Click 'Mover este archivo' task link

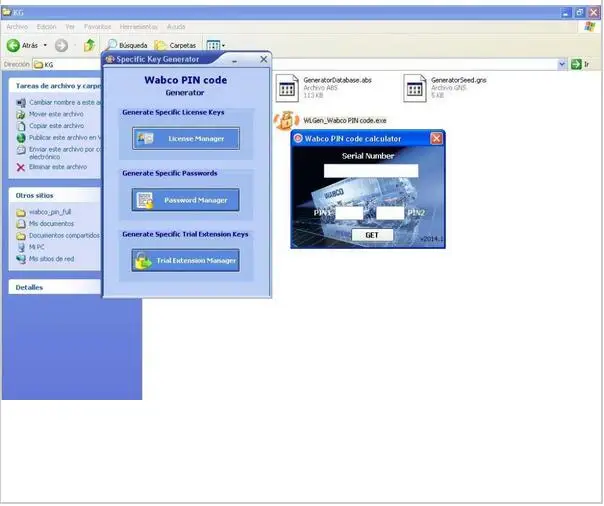pos(56,114)
